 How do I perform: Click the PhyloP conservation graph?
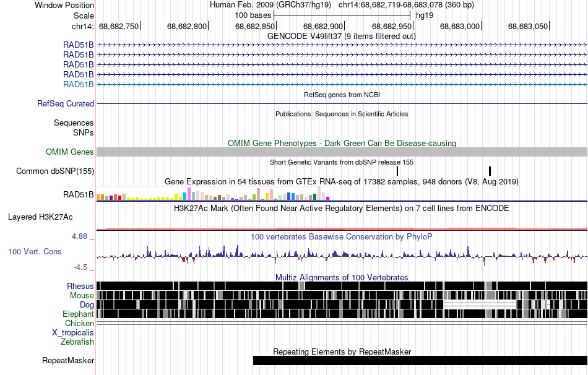tap(342, 255)
